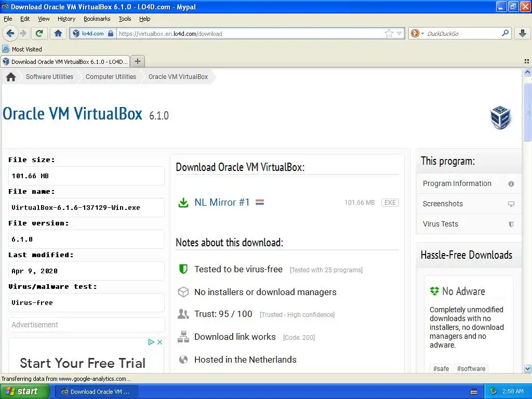Click the forward navigation arrow
Image resolution: width=532 pixels, height=399 pixels.
[23, 33]
